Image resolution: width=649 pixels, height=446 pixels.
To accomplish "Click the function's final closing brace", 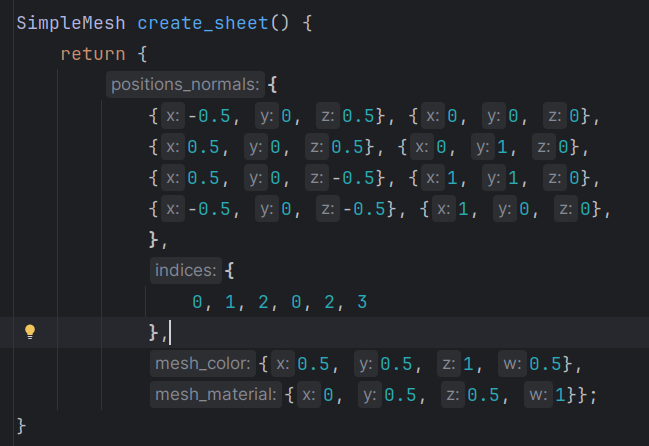I will click(x=22, y=426).
